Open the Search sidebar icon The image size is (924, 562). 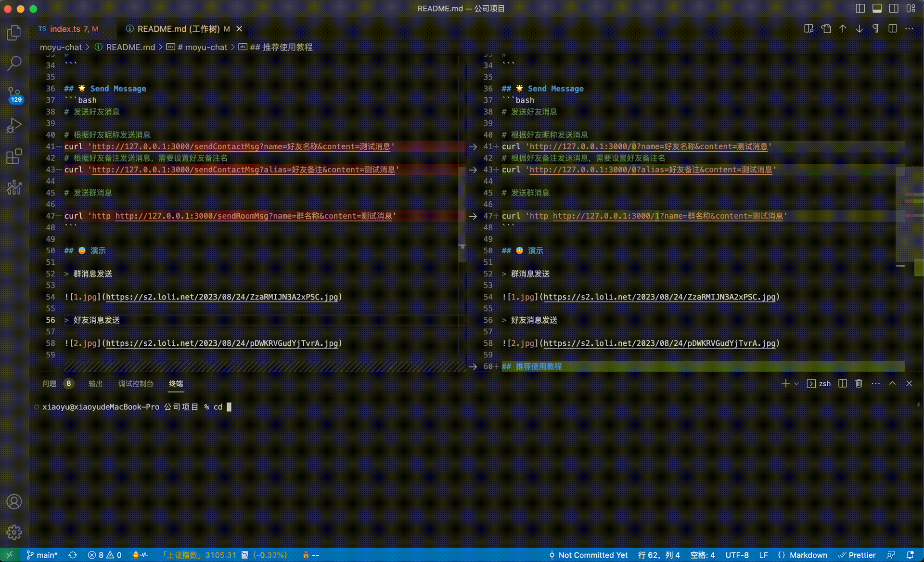click(x=14, y=63)
